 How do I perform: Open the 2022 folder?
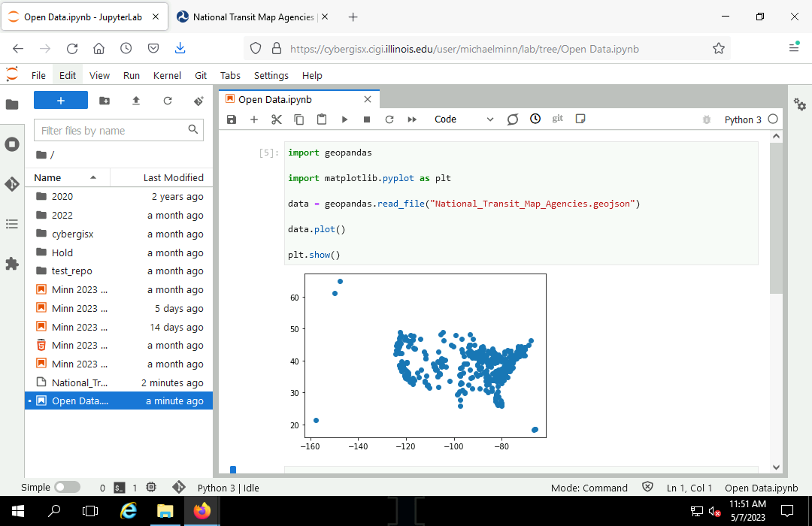(62, 215)
